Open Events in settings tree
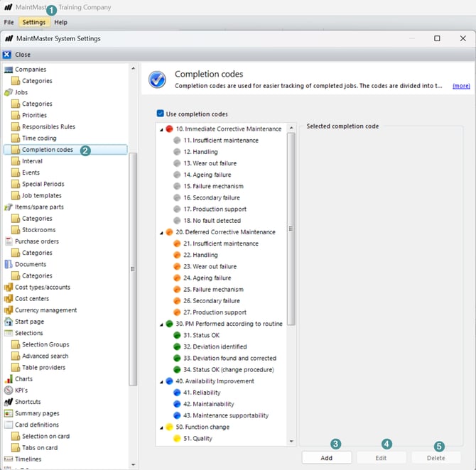 point(31,173)
